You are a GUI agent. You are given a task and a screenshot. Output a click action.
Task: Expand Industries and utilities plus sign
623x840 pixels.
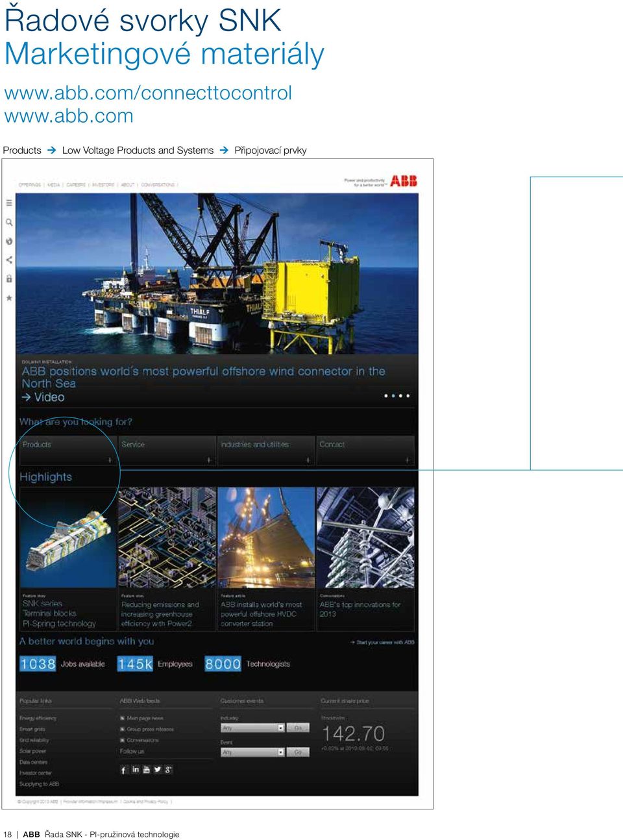click(308, 460)
